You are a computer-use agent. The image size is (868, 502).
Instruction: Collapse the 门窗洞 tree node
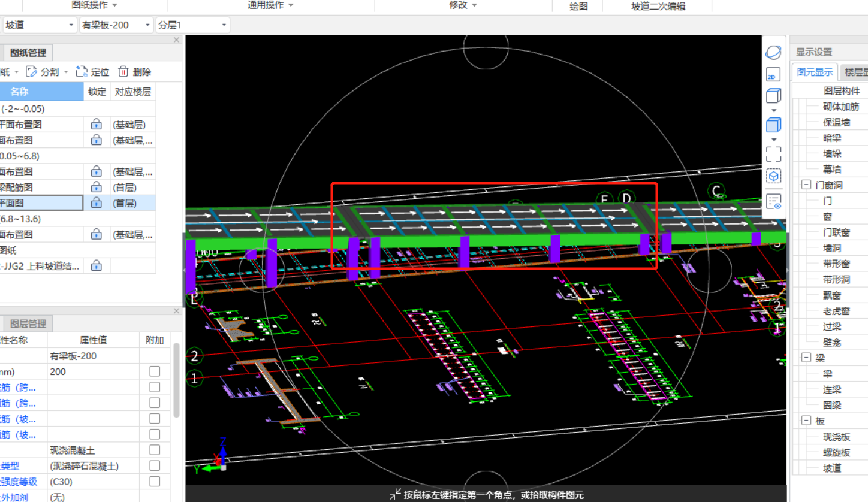806,185
